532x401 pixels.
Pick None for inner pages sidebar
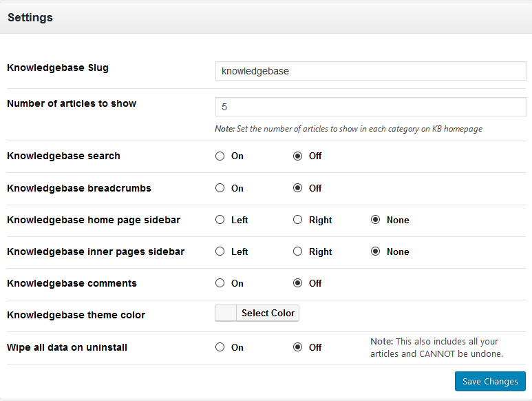point(375,251)
